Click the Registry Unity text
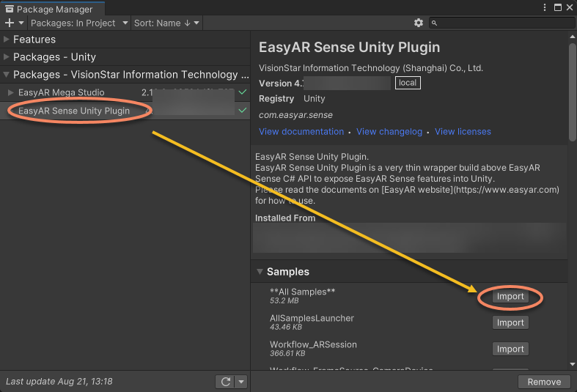577x392 pixels. pos(292,99)
